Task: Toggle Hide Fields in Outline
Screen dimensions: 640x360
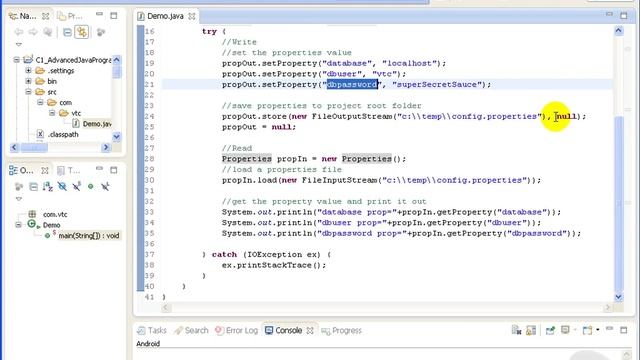Action: click(62, 187)
